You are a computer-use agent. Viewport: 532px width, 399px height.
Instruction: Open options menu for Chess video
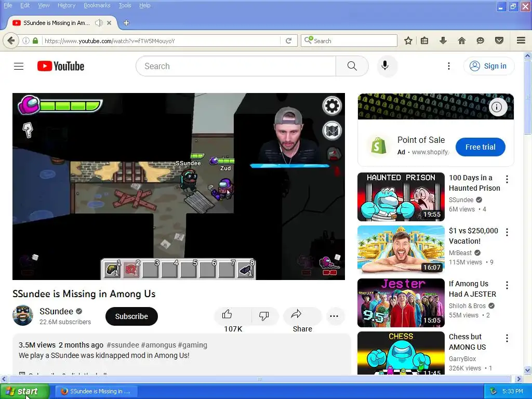point(507,338)
